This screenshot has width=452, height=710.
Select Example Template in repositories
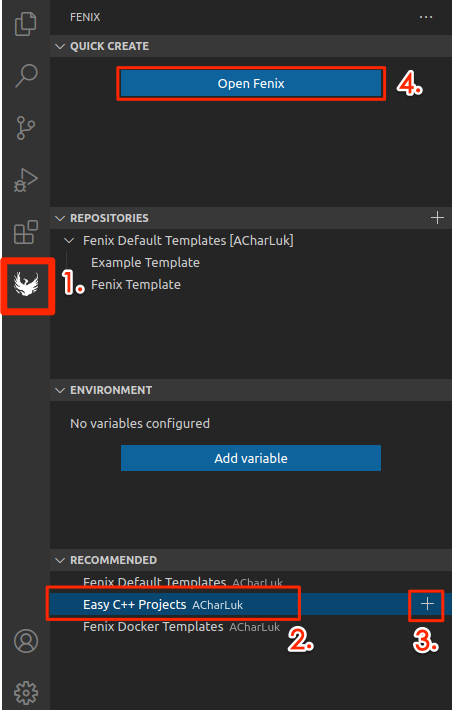click(x=145, y=263)
